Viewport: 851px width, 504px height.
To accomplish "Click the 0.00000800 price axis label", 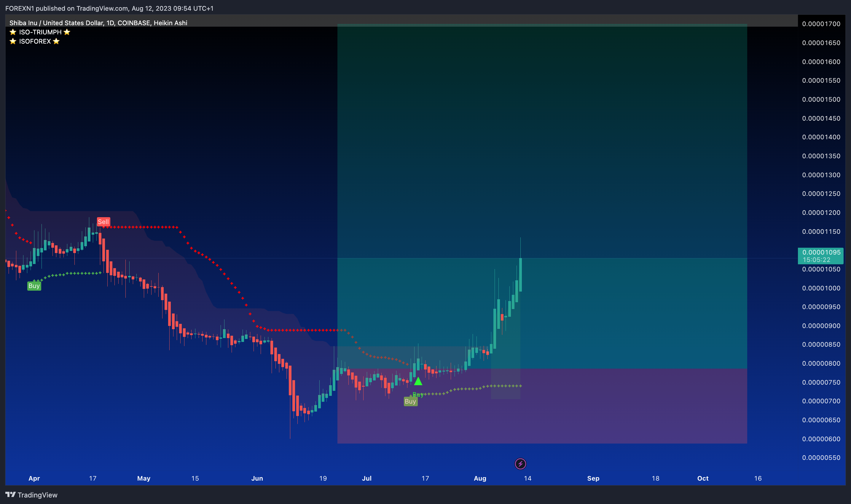I will pos(821,363).
